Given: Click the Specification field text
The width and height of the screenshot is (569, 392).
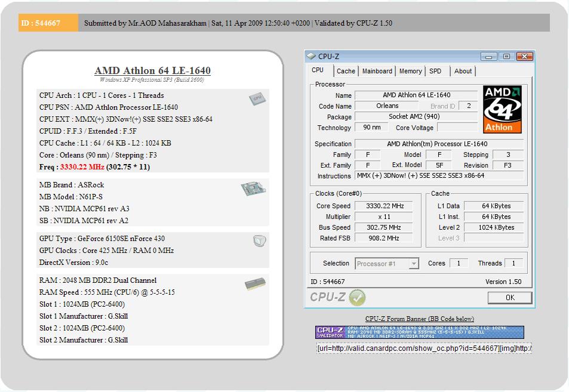Looking at the screenshot, I should point(439,144).
